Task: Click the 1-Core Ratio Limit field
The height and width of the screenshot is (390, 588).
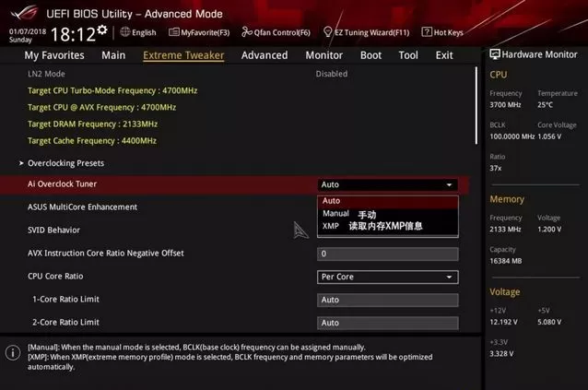Action: pyautogui.click(x=387, y=300)
